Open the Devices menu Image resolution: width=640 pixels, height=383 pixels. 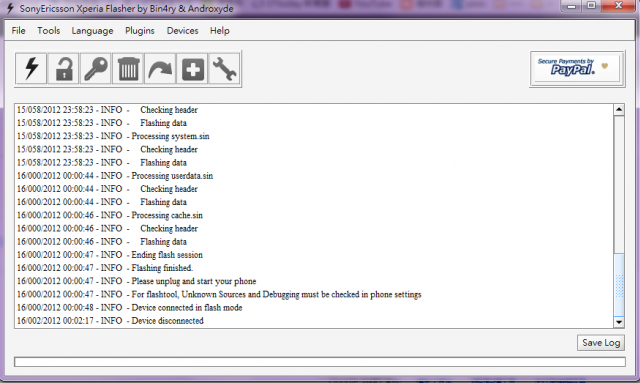[x=182, y=31]
